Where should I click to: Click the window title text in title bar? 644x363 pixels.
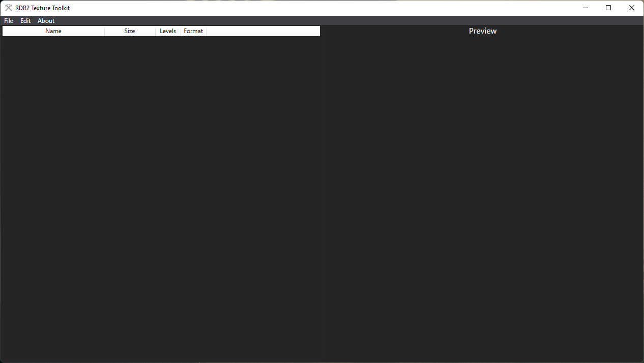pyautogui.click(x=42, y=8)
